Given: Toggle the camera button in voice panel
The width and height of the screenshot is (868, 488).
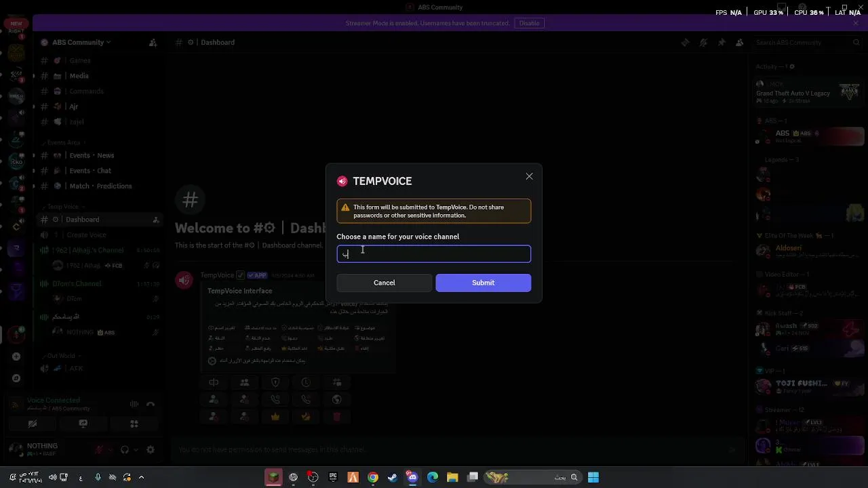Looking at the screenshot, I should click(x=32, y=424).
